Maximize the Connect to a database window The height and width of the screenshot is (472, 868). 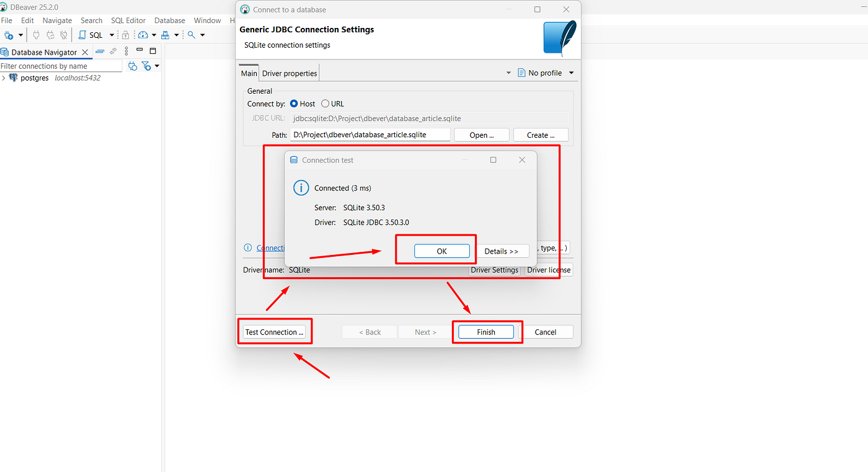537,9
